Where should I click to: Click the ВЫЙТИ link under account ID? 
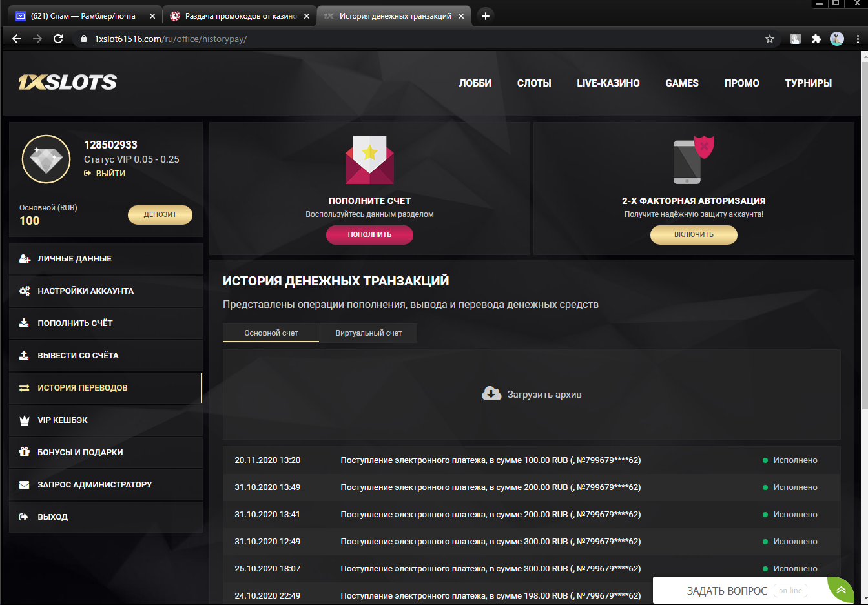(x=105, y=173)
